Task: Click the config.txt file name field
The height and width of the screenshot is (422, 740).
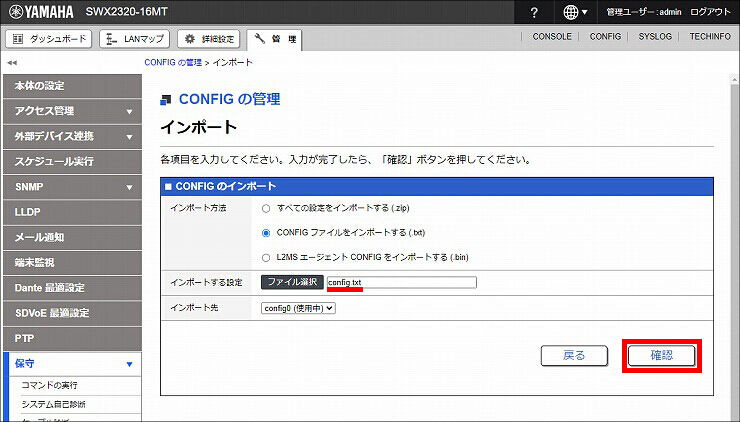Action: point(402,282)
